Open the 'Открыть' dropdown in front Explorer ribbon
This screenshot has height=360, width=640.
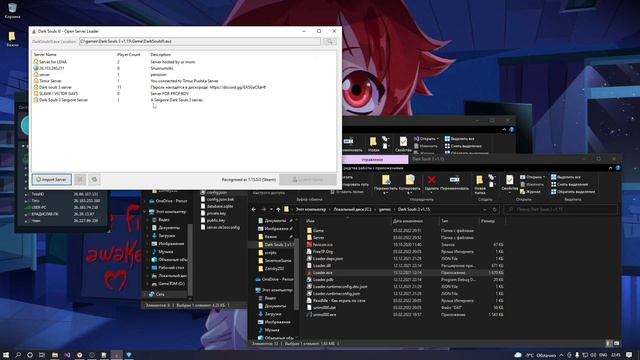(x=533, y=177)
